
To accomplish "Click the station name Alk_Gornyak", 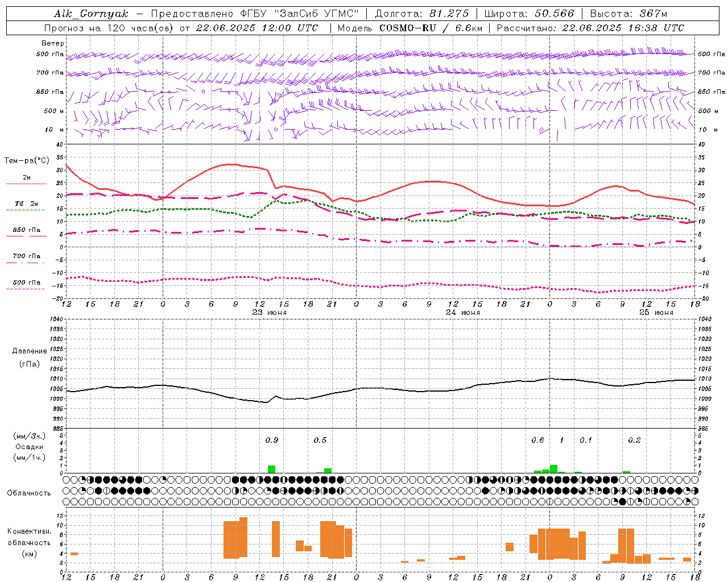I will pos(91,14).
